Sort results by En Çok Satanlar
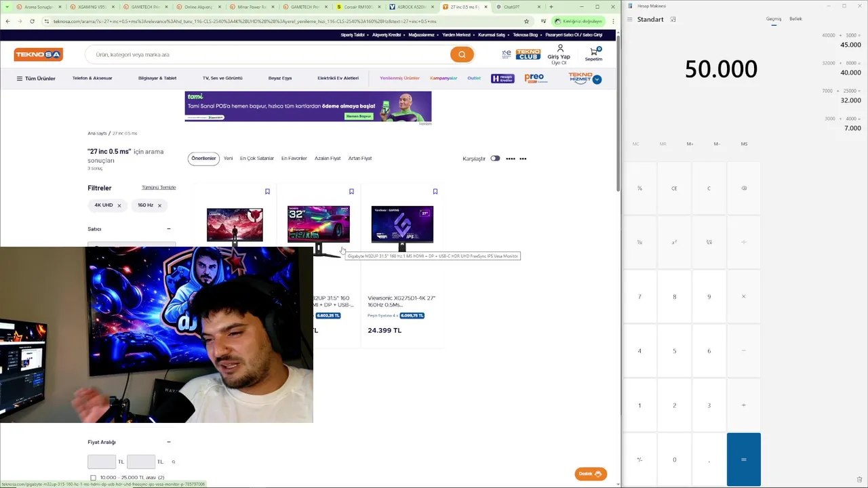Screen dimensions: 868x488 pyautogui.click(x=257, y=159)
